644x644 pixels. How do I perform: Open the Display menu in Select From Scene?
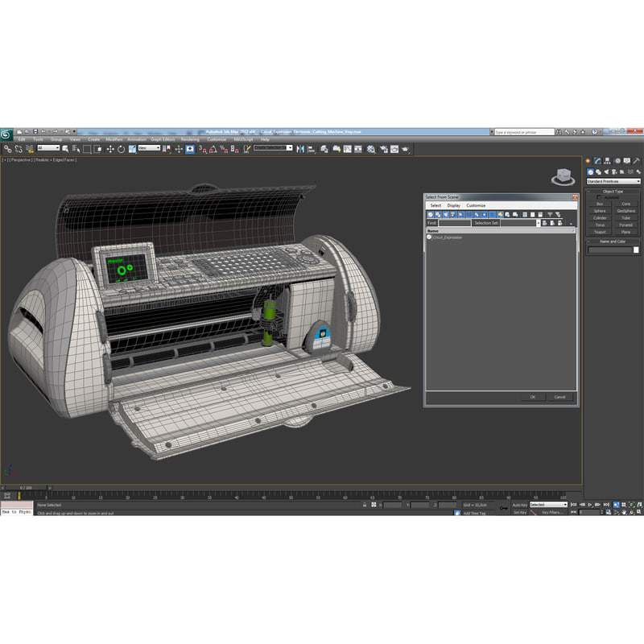click(x=453, y=205)
